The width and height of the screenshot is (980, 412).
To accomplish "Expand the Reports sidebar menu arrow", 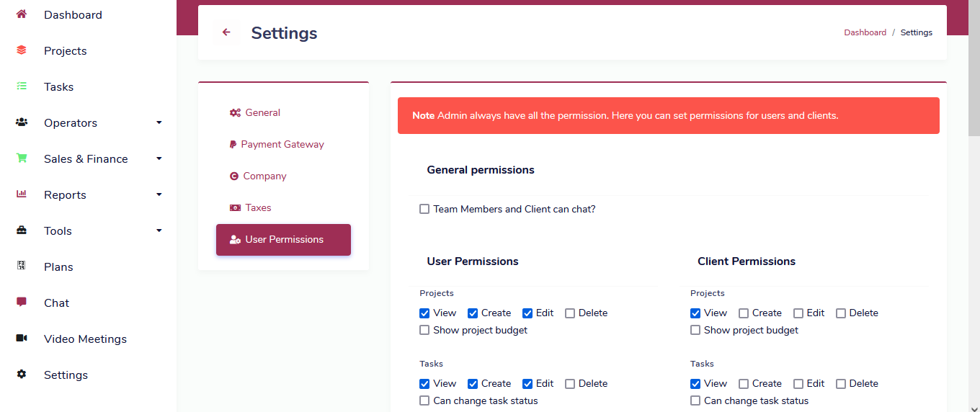I will tap(159, 194).
